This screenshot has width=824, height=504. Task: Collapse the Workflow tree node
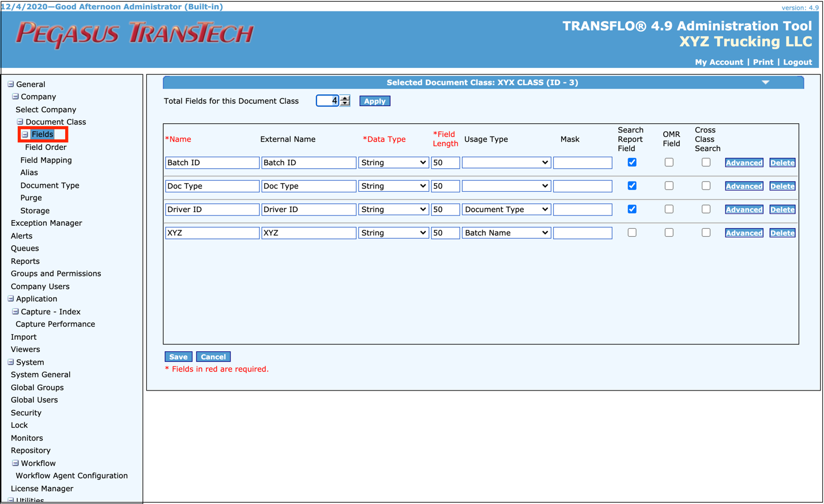[16, 463]
